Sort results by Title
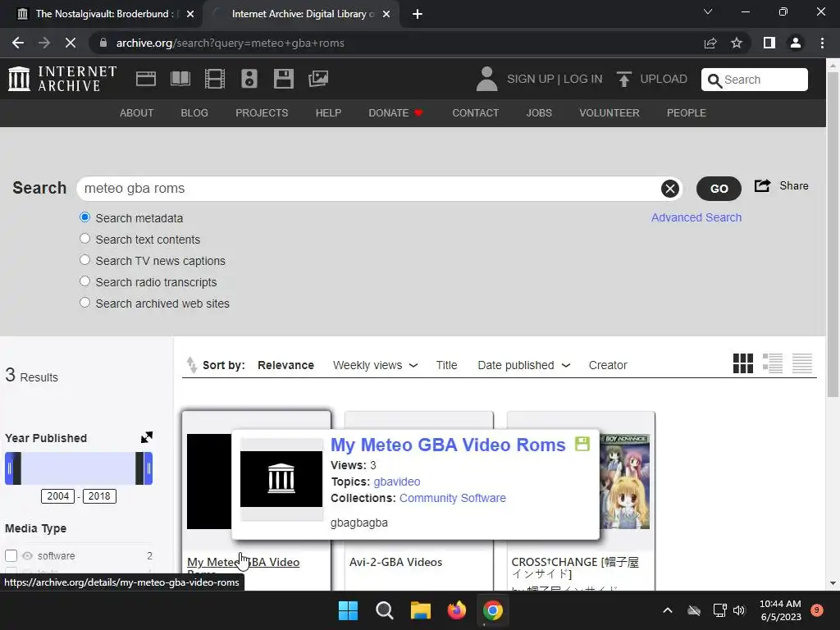The width and height of the screenshot is (840, 630). point(446,365)
